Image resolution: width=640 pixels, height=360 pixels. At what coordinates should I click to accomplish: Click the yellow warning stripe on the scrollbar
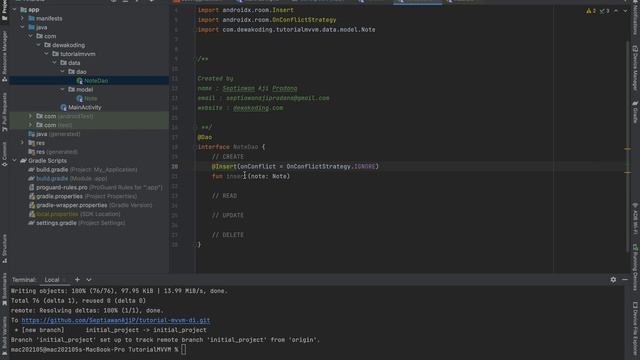pos(628,149)
